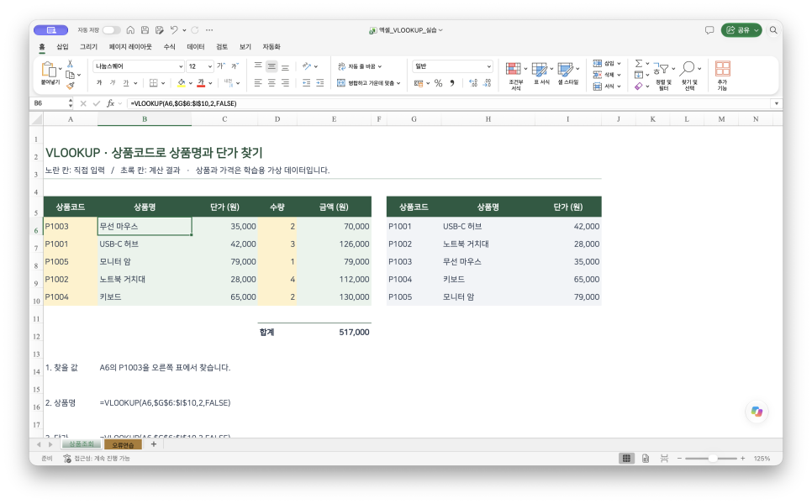Toggle top vertical alignment

258,66
